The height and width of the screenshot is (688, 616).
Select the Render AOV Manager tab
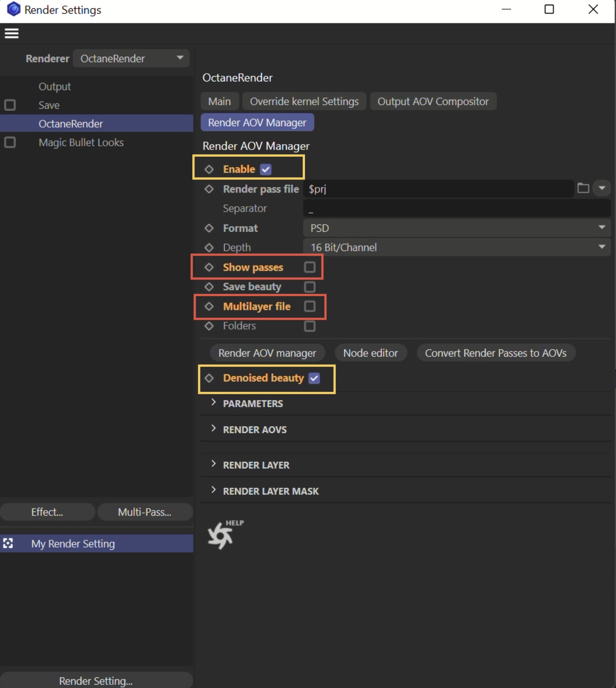(x=257, y=123)
